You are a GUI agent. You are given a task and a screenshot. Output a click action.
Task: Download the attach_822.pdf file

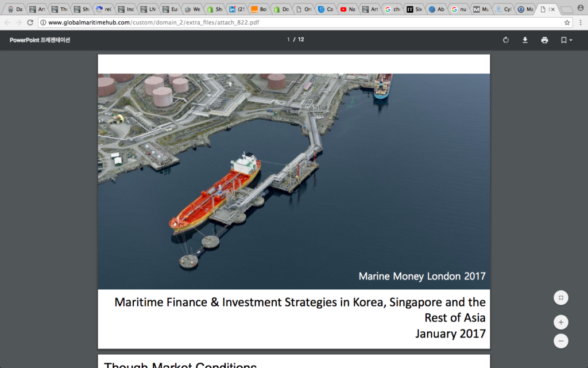[x=524, y=40]
